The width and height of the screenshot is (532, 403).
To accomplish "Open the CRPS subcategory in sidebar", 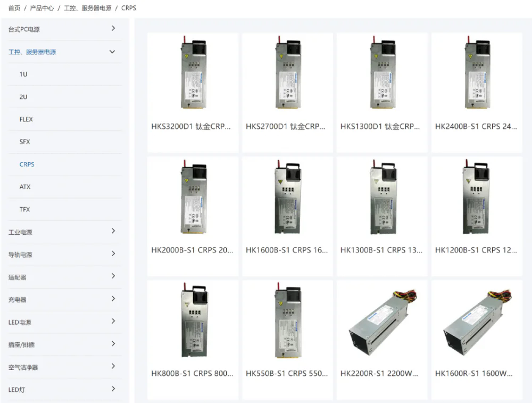I will (x=27, y=165).
